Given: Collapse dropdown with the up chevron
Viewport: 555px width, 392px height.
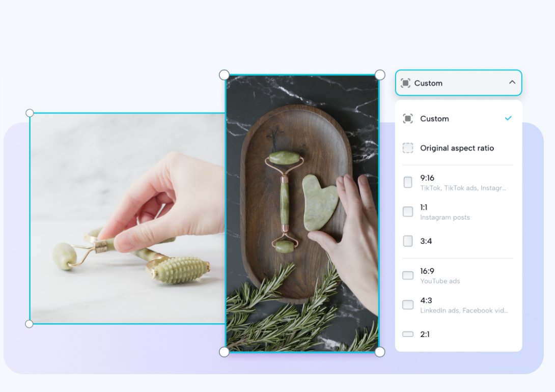Looking at the screenshot, I should click(512, 82).
